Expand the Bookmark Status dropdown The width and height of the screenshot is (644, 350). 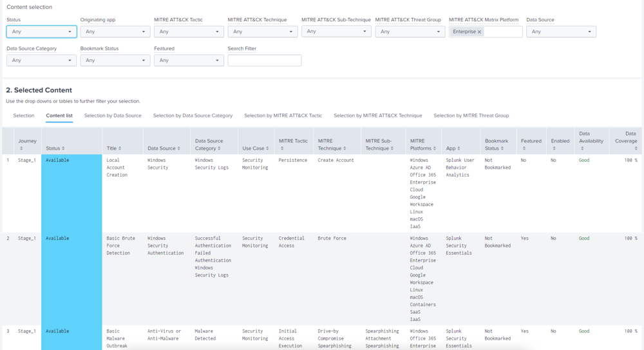pyautogui.click(x=115, y=61)
